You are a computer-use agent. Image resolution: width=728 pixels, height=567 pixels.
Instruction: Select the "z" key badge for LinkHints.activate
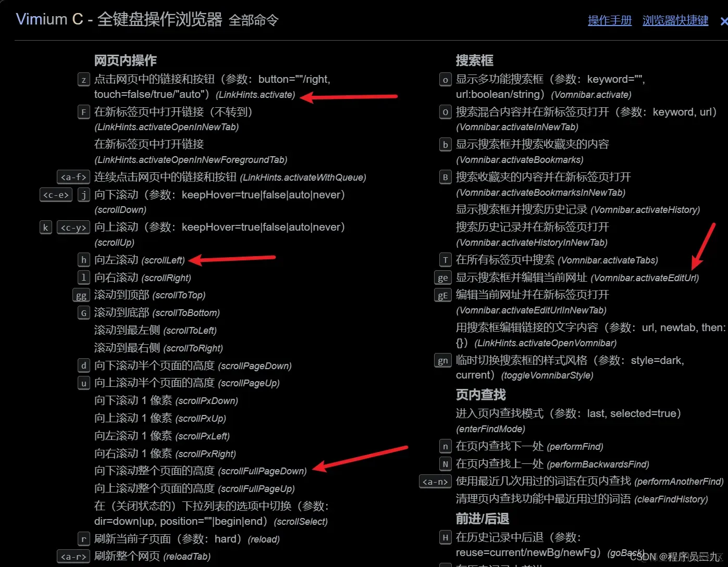83,79
